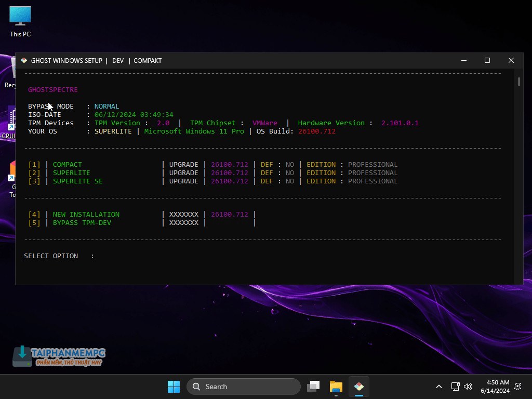Click the COMPACT upgrade option text
532x399 pixels.
(68, 165)
